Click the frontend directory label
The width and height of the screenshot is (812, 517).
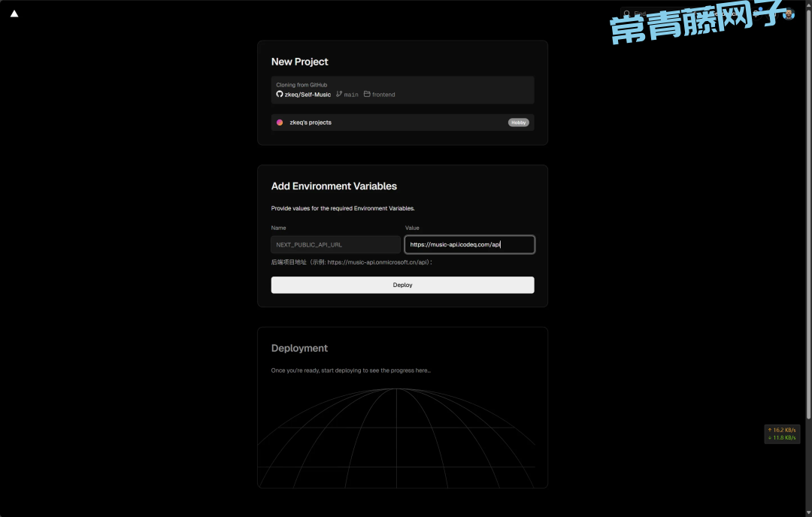tap(383, 95)
